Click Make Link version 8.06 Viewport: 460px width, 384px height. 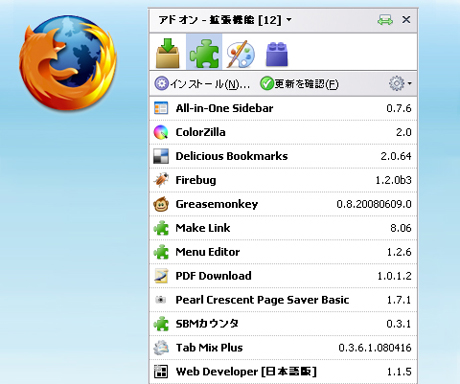point(401,228)
